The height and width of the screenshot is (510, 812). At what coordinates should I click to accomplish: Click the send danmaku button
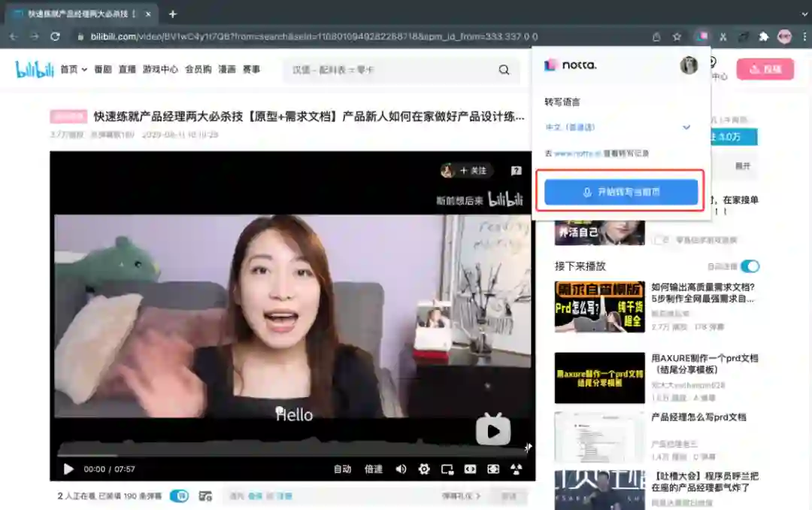509,496
